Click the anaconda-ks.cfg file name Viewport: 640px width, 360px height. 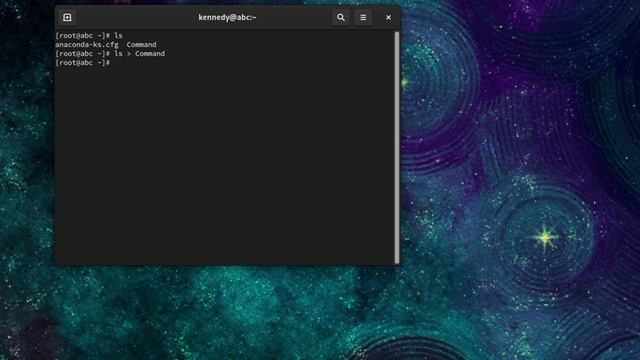(87, 44)
